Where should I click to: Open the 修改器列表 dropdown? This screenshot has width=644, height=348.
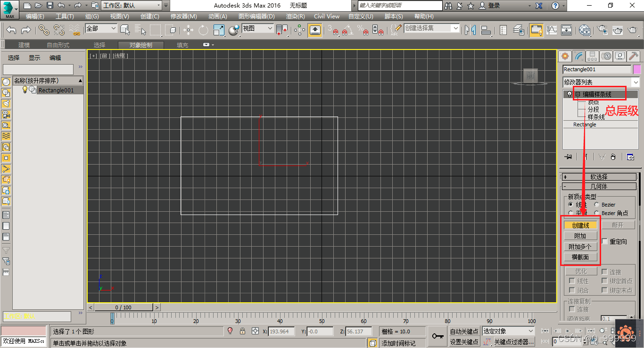point(602,82)
